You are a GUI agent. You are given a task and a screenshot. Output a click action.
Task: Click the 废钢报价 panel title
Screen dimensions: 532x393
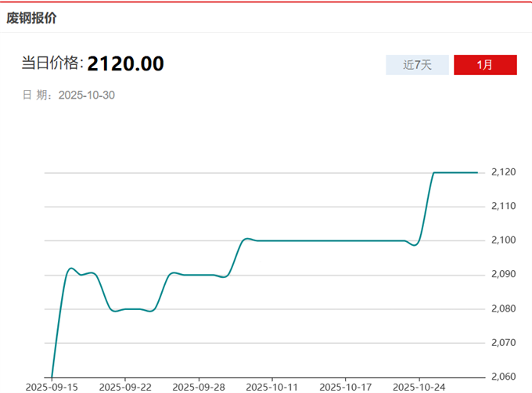click(31, 17)
